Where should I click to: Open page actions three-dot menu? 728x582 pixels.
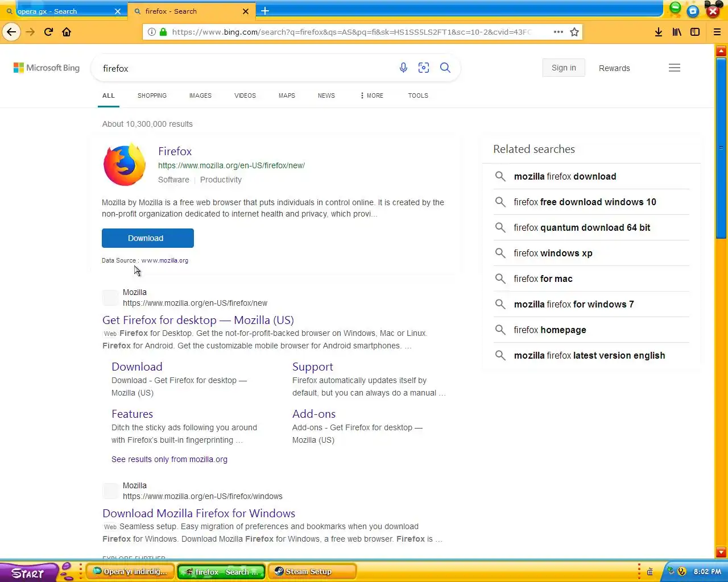(x=559, y=32)
